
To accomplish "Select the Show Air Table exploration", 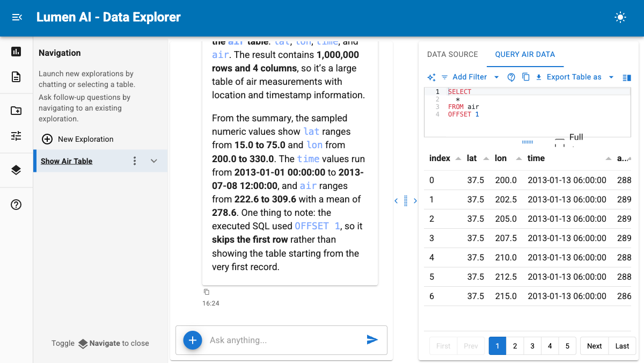I will (x=67, y=161).
